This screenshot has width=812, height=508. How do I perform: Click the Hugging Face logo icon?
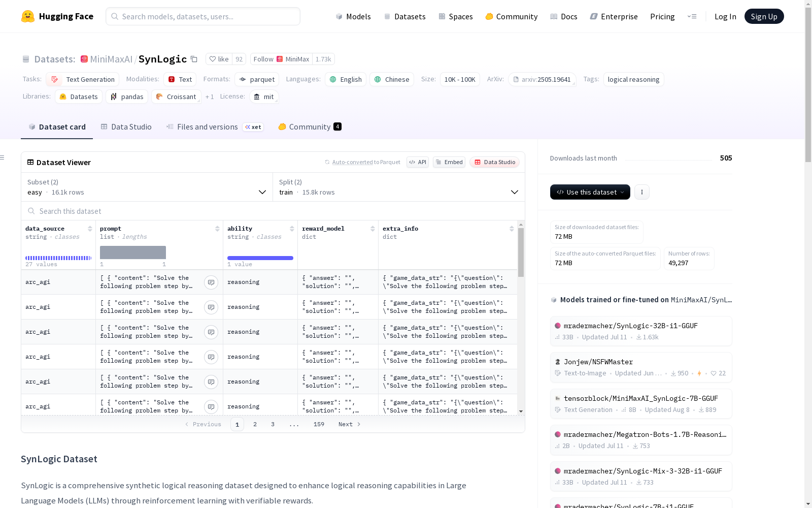(x=28, y=16)
